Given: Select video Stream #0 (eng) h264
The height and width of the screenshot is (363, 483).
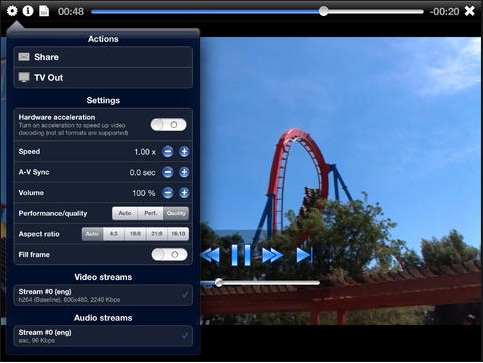Looking at the screenshot, I should (103, 295).
